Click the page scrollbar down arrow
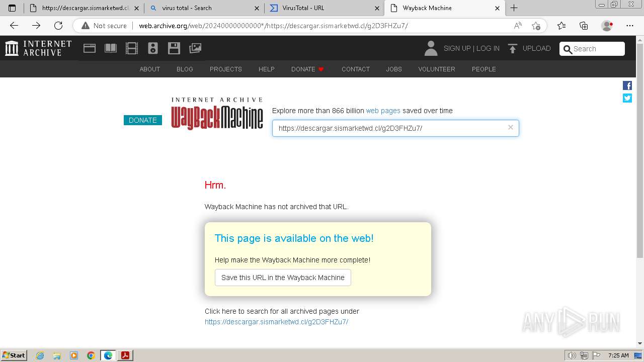644x362 pixels. tap(640, 343)
